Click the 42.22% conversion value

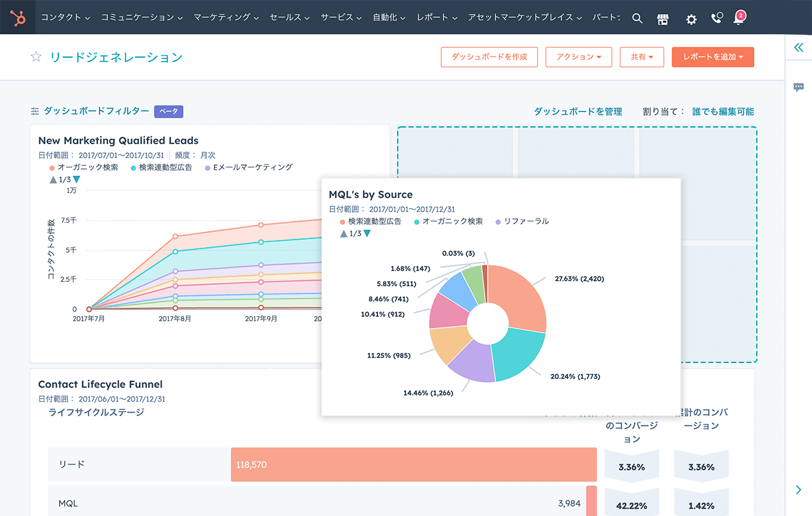pos(632,506)
